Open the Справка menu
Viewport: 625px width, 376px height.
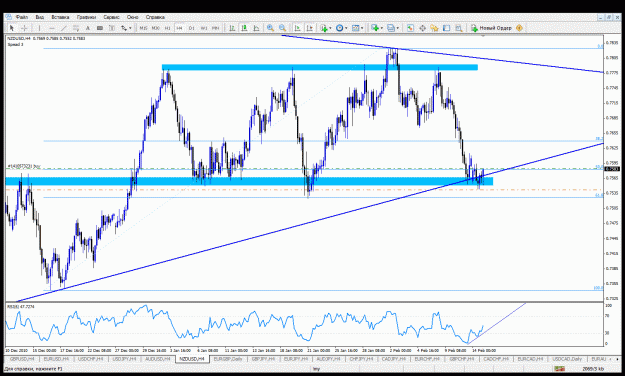(155, 17)
